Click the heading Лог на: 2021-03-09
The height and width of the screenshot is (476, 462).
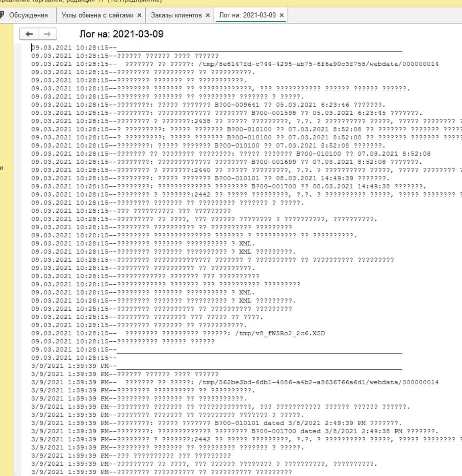pos(121,34)
